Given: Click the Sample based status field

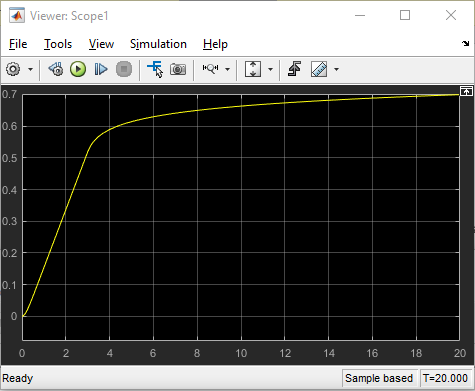Looking at the screenshot, I should coord(379,378).
